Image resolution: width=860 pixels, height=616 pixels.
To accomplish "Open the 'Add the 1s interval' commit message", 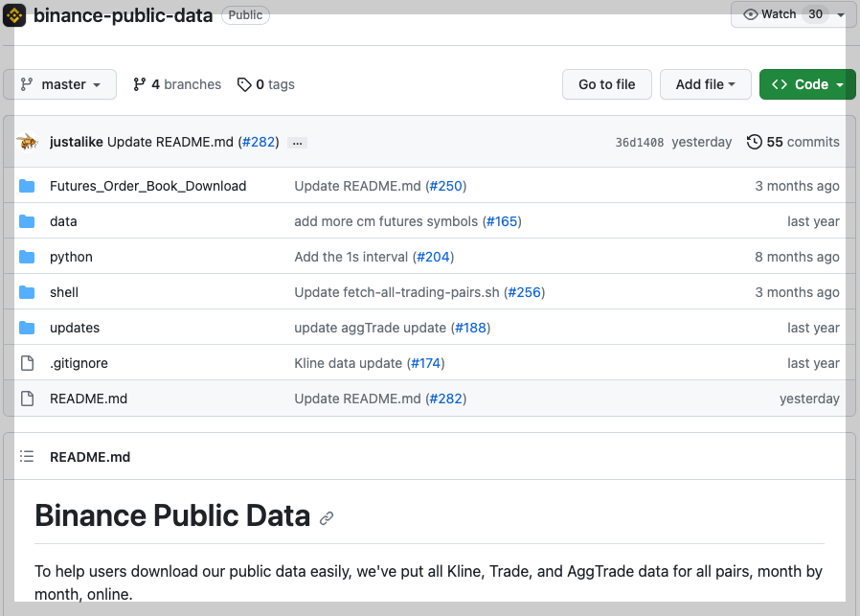I will (x=351, y=257).
